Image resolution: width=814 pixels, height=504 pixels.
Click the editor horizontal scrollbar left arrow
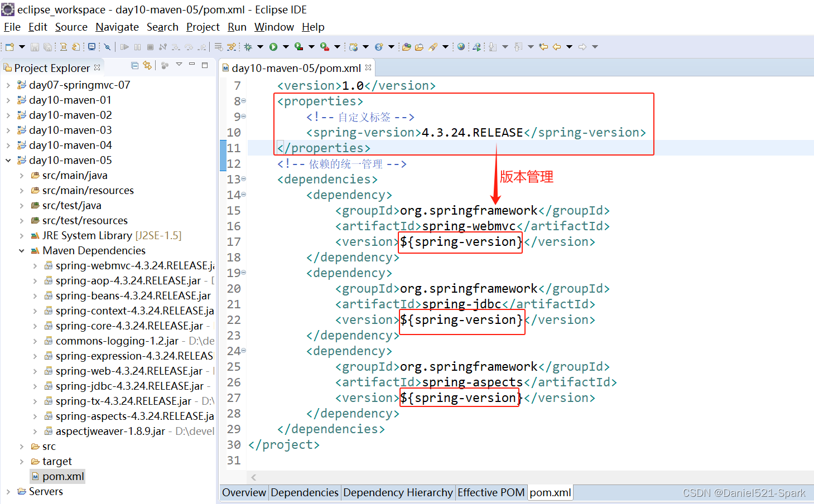tap(254, 477)
